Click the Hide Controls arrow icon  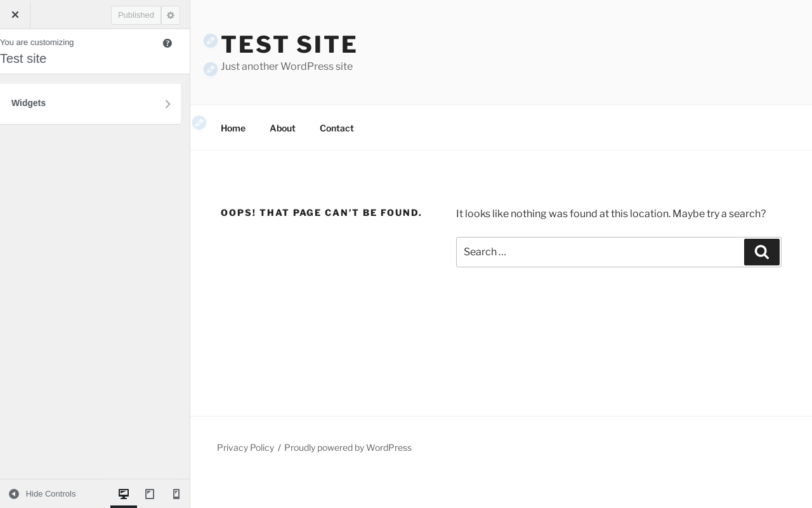[x=14, y=494]
